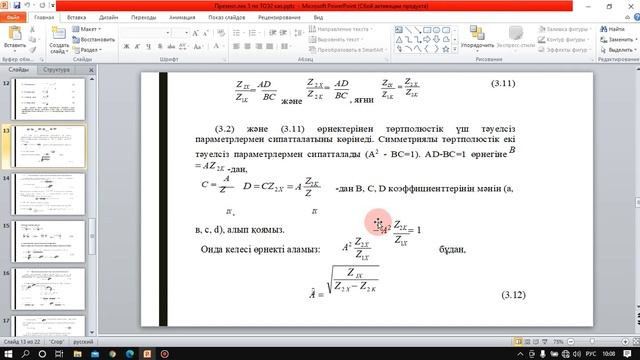Image resolution: width=640 pixels, height=360 pixels.
Task: Switch to Normal view in status bar
Action: tap(518, 341)
